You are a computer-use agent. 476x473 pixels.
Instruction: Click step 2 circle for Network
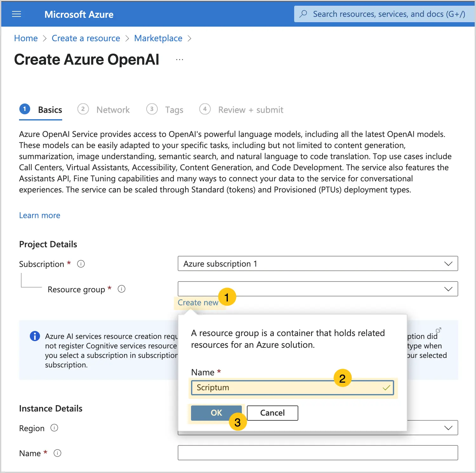83,109
